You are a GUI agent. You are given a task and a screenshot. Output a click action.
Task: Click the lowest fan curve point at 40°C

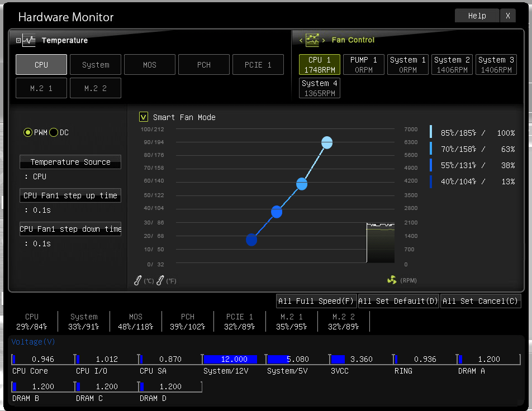click(x=251, y=240)
